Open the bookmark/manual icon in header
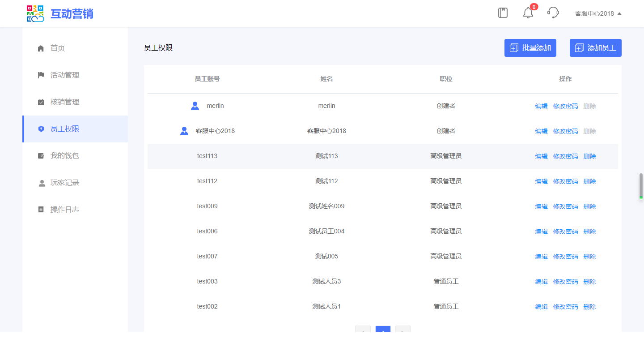The image size is (644, 339). tap(503, 13)
